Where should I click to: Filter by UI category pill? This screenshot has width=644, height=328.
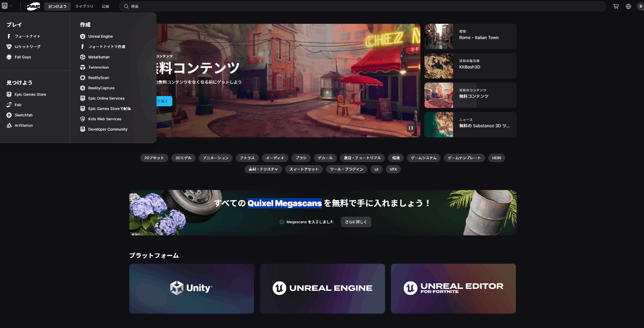click(x=376, y=169)
